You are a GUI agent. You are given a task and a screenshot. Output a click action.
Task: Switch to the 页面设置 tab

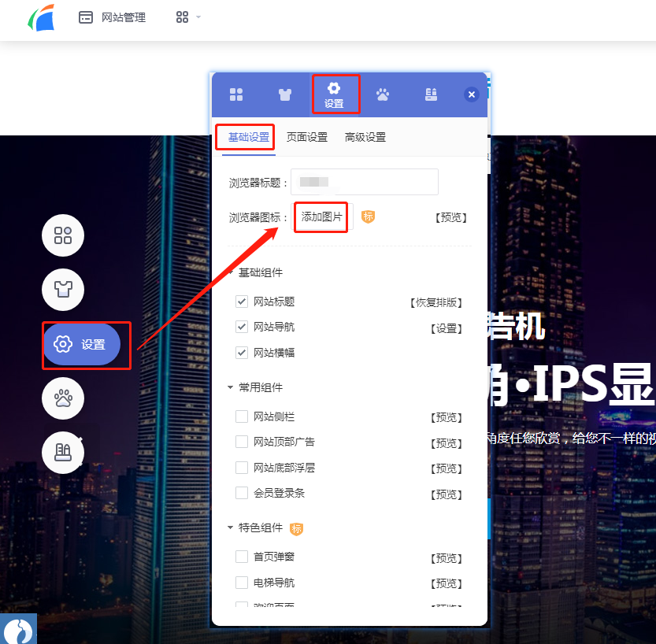tap(306, 137)
